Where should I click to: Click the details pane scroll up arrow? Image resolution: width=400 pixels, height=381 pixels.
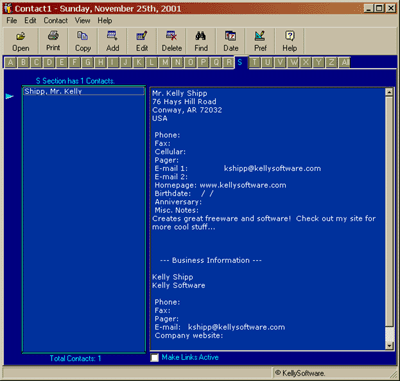coord(389,92)
